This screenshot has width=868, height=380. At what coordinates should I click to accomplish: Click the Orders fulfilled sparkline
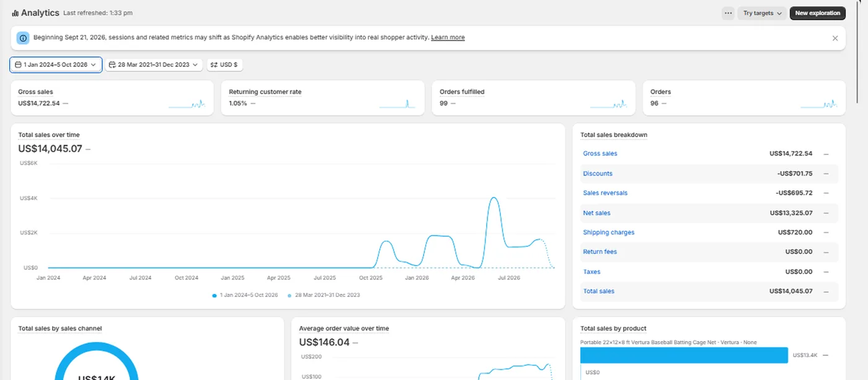point(608,104)
